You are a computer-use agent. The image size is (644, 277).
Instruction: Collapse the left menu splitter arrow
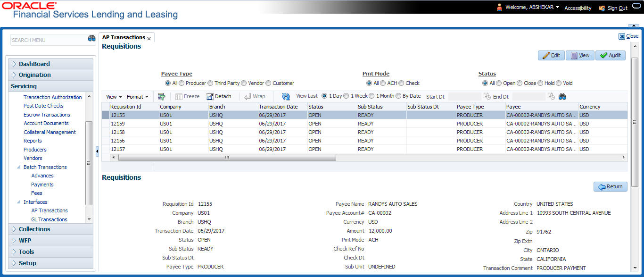pyautogui.click(x=97, y=151)
